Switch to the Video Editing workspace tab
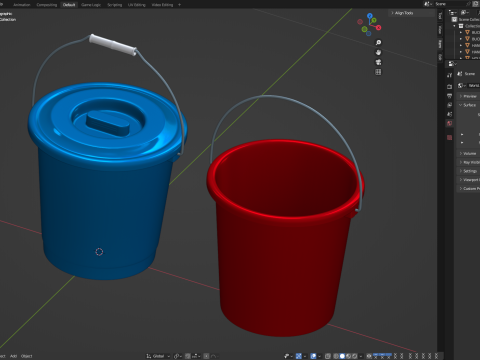Viewport: 480px width, 360px height. coord(162,5)
